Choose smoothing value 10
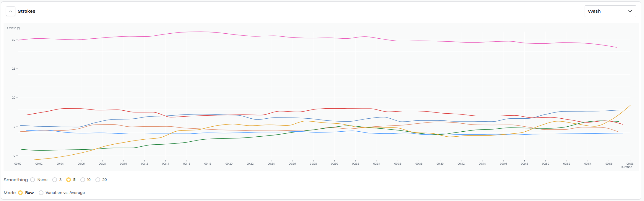 83,180
